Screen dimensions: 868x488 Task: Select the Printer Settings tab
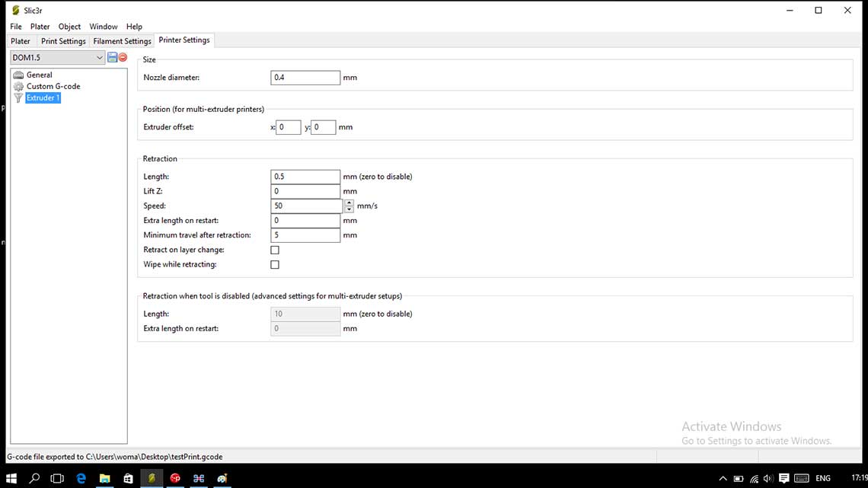[183, 40]
